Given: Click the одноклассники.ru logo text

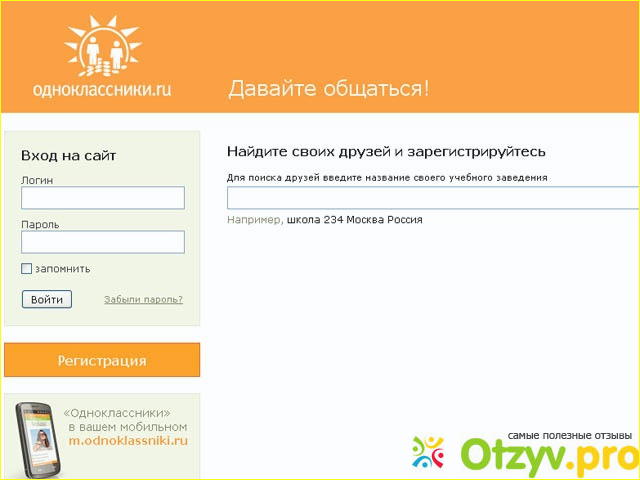Looking at the screenshot, I should pos(103,89).
